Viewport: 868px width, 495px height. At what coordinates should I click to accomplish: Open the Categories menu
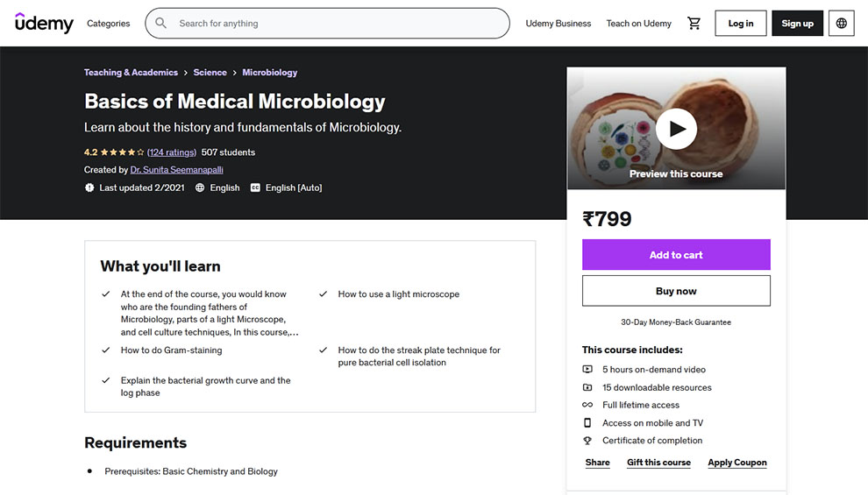(108, 24)
